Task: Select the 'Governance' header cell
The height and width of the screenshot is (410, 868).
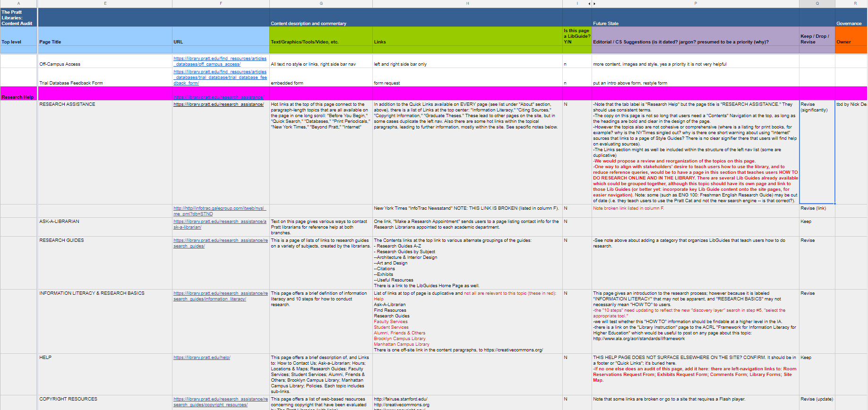Action: [x=851, y=17]
